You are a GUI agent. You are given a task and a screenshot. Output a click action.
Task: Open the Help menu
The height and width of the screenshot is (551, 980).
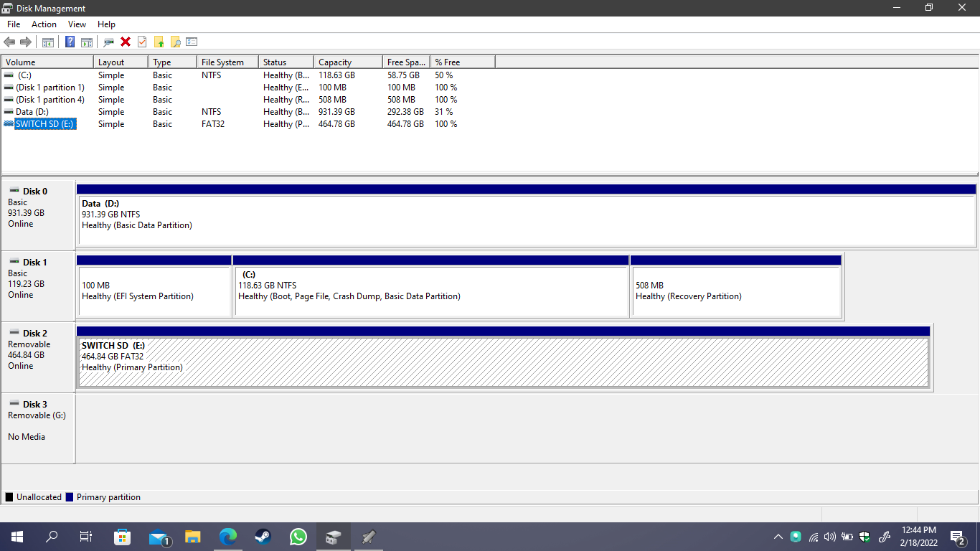coord(106,24)
